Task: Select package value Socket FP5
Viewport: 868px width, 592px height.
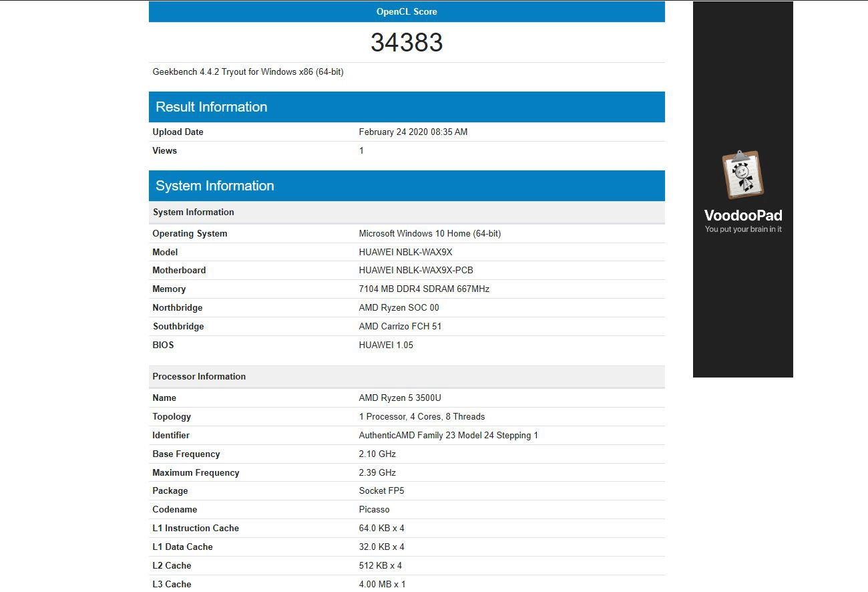Action: (382, 490)
